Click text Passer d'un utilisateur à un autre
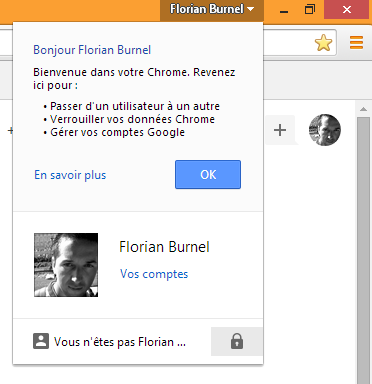Screen dimensions: 372x384 tap(135, 106)
